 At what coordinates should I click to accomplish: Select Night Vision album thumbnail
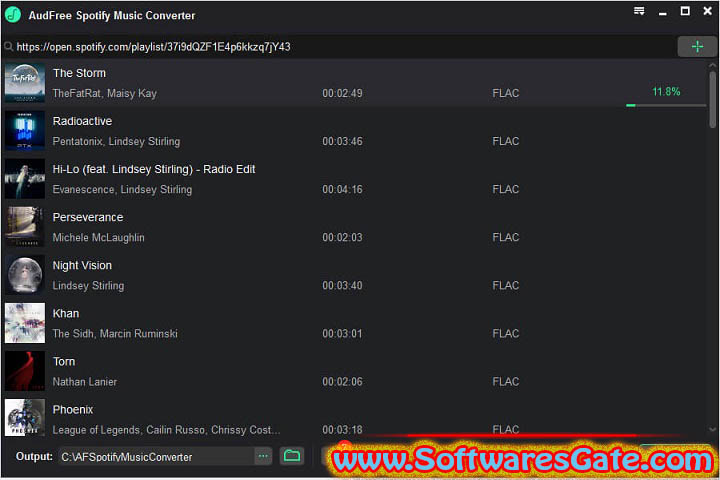(x=25, y=275)
